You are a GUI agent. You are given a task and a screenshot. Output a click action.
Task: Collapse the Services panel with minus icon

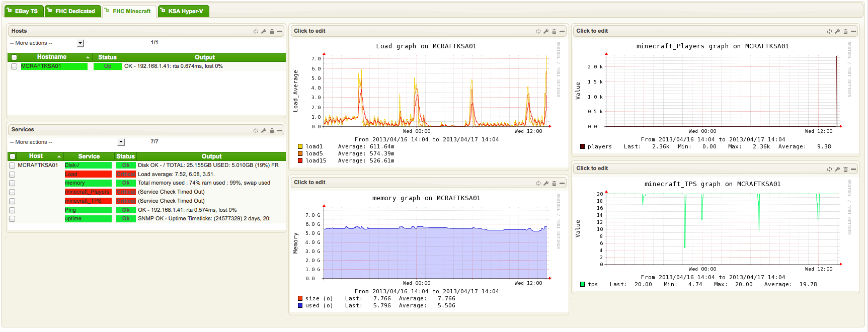[x=280, y=130]
